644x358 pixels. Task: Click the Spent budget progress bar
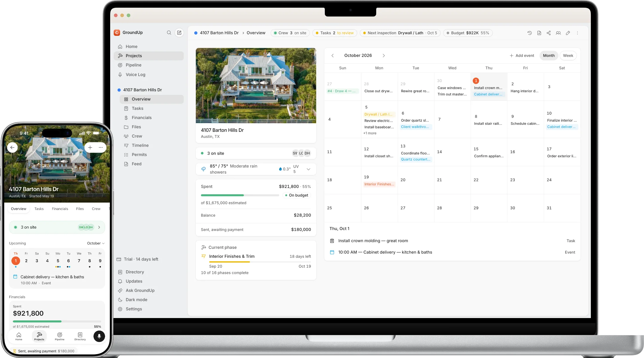click(240, 195)
